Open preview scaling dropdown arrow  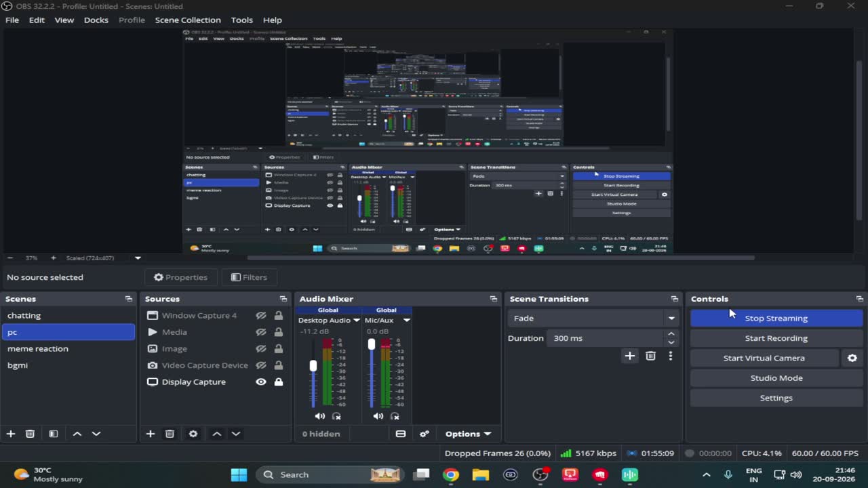tap(138, 258)
